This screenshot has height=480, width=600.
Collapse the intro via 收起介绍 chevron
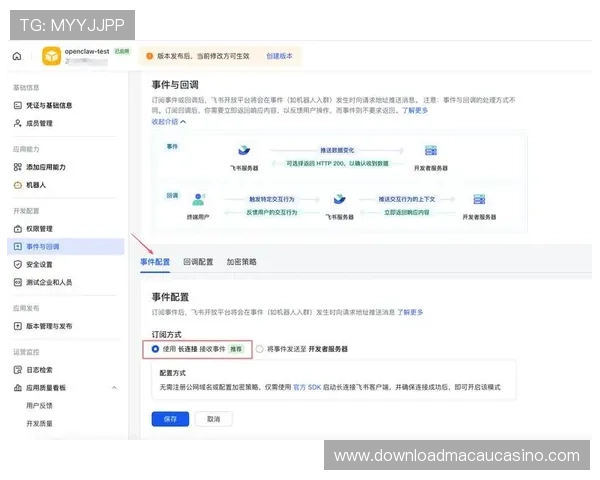coord(183,122)
